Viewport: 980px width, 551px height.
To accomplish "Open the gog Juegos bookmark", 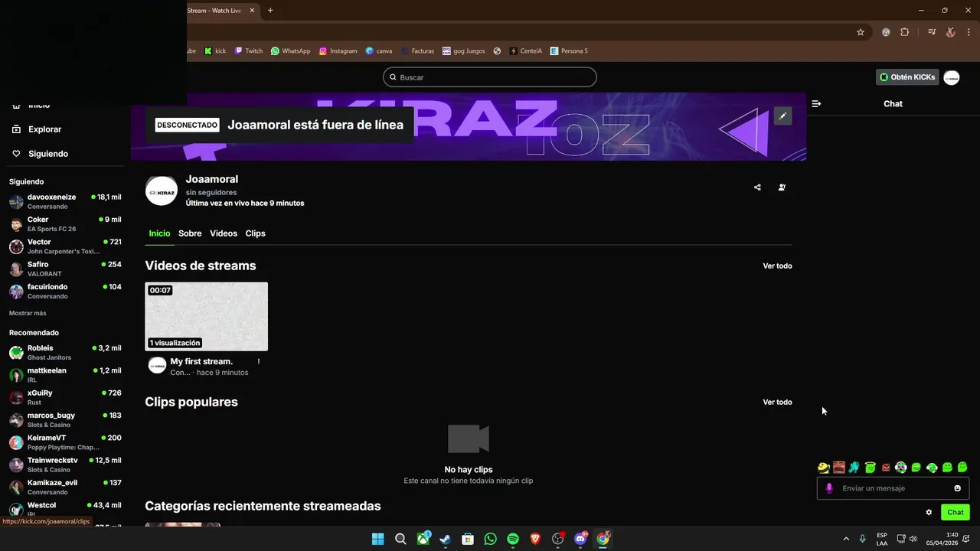I will [x=464, y=51].
